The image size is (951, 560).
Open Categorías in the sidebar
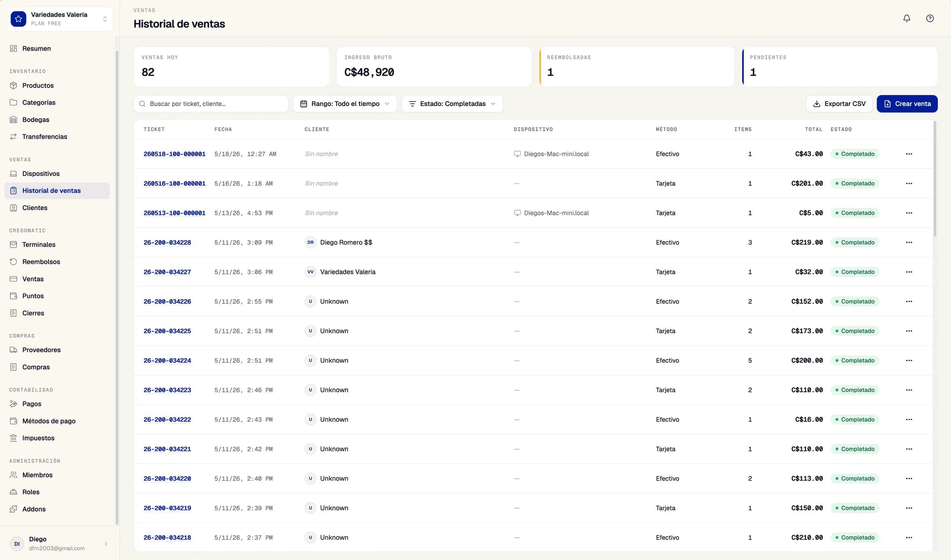57,103
